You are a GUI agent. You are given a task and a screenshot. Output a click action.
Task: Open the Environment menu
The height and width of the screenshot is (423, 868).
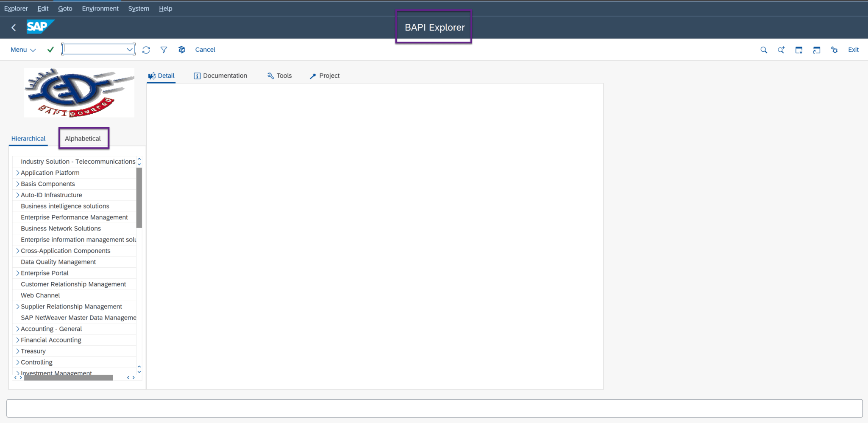point(100,8)
